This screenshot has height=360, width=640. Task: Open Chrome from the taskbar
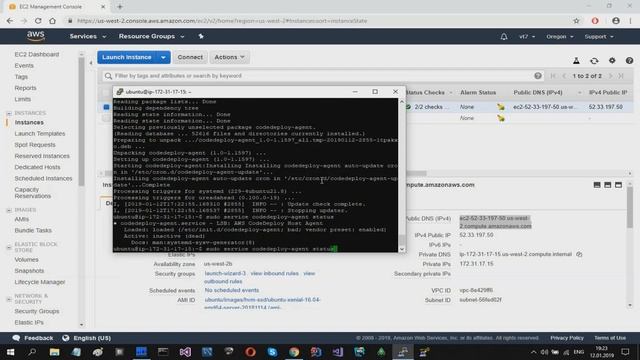tap(294, 352)
